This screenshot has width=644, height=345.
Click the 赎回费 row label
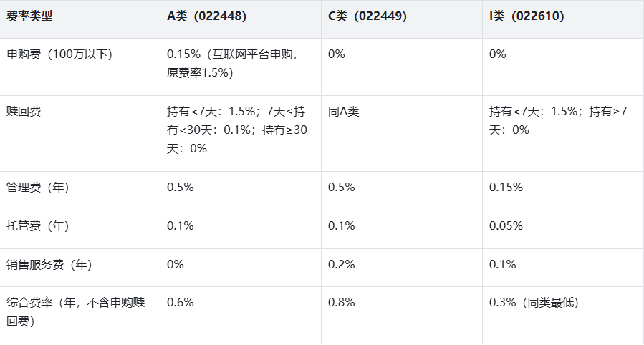(24, 112)
